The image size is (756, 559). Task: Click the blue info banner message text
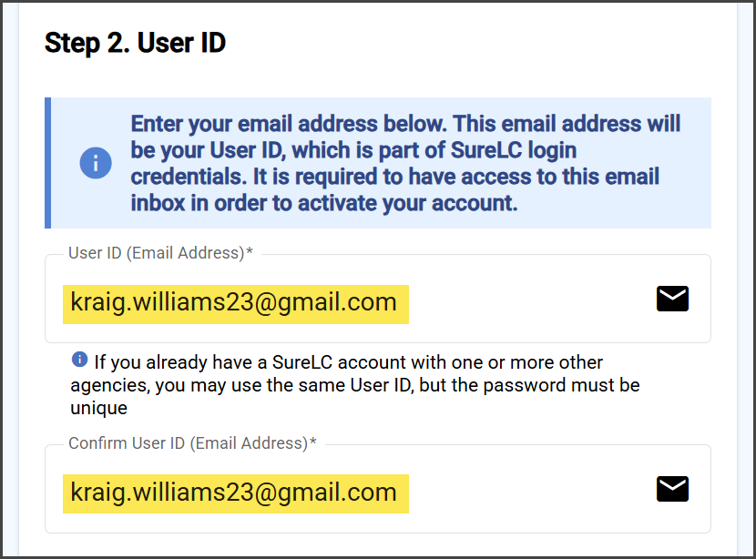[405, 163]
